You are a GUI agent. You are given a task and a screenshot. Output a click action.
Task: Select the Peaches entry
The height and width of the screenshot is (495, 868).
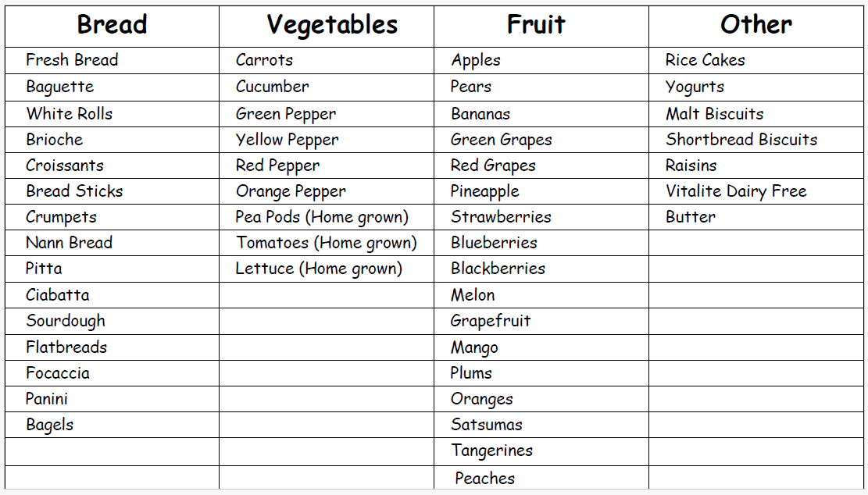[x=484, y=478]
